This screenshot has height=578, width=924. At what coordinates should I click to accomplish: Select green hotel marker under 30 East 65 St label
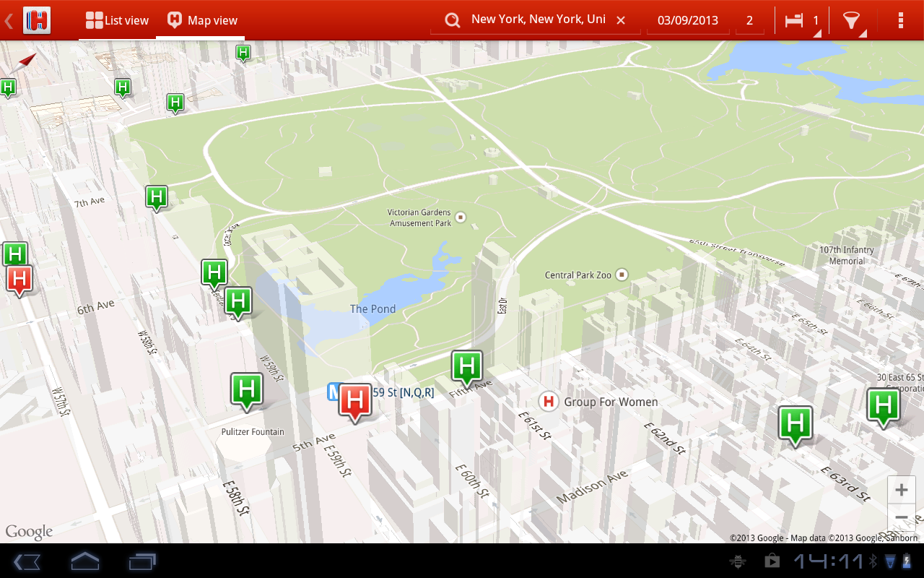(x=883, y=407)
